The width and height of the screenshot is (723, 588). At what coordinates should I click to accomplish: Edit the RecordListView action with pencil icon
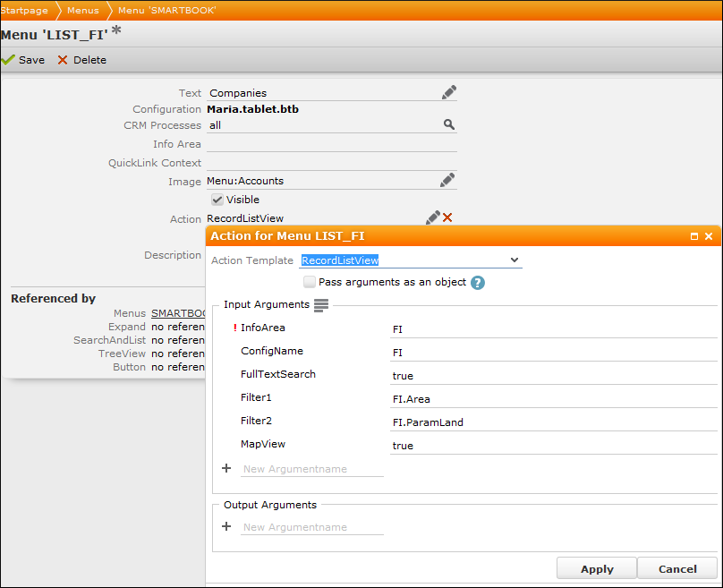pyautogui.click(x=433, y=217)
